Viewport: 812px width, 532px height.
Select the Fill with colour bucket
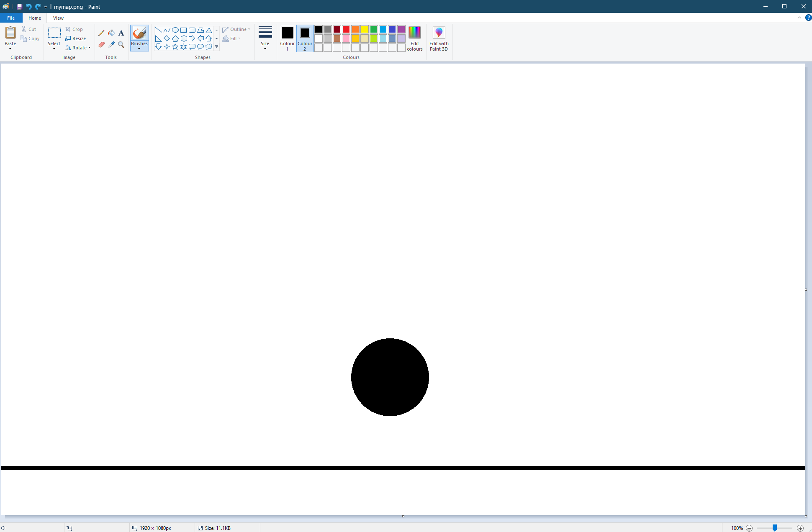(111, 33)
